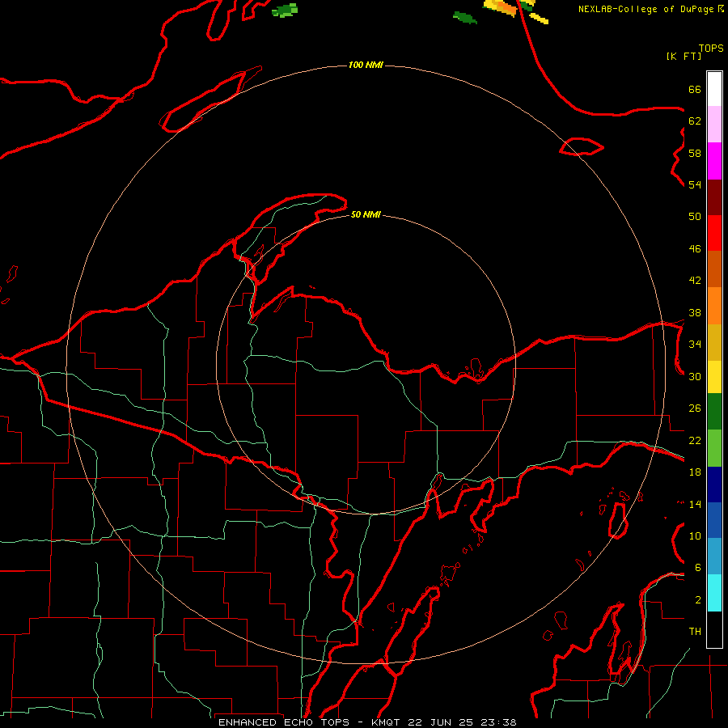The width and height of the screenshot is (728, 728).
Task: Click the "46" scale value
Action: [x=695, y=249]
